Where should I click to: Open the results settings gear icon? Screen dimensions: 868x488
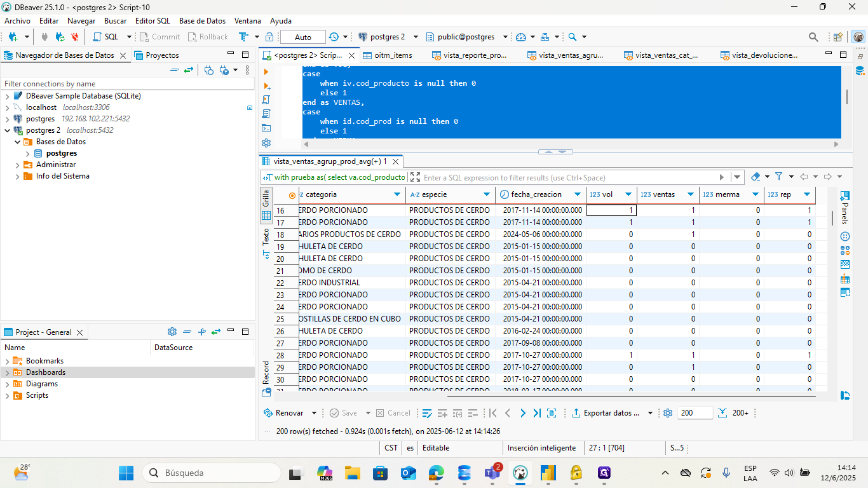pyautogui.click(x=668, y=413)
